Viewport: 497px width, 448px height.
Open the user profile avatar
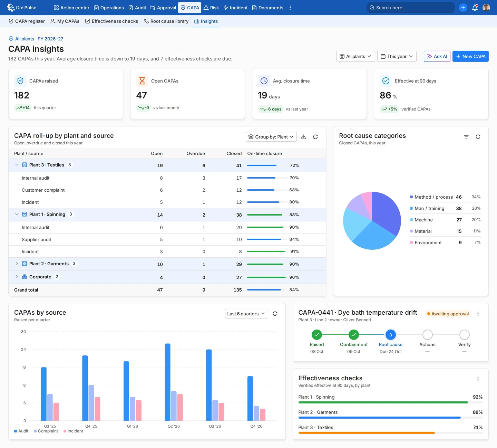[x=486, y=8]
